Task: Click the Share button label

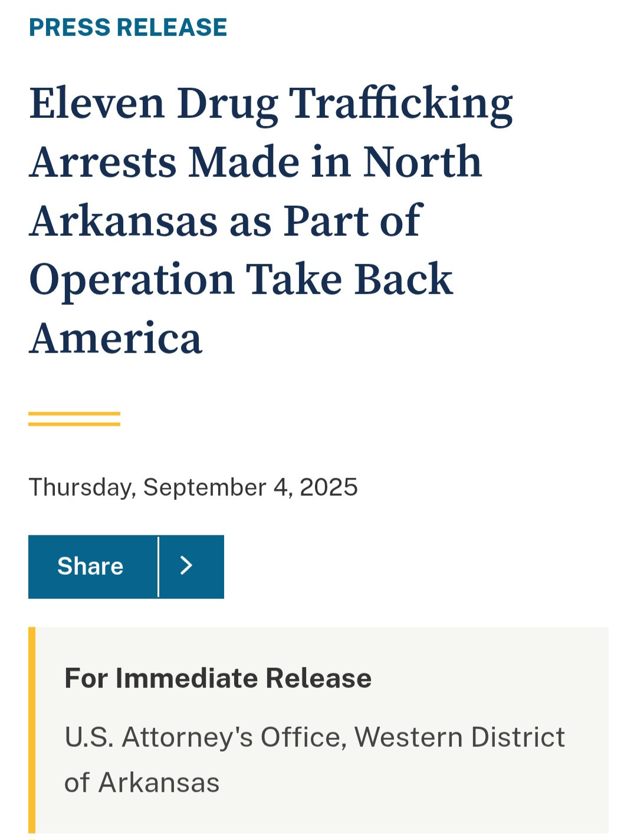Action: [x=90, y=566]
